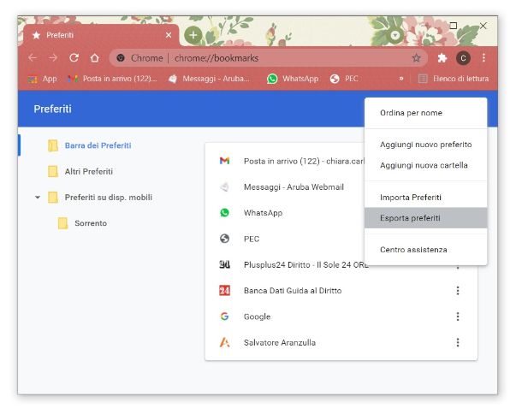522x420 pixels.
Task: Reload the bookmarks page
Action: pos(74,58)
